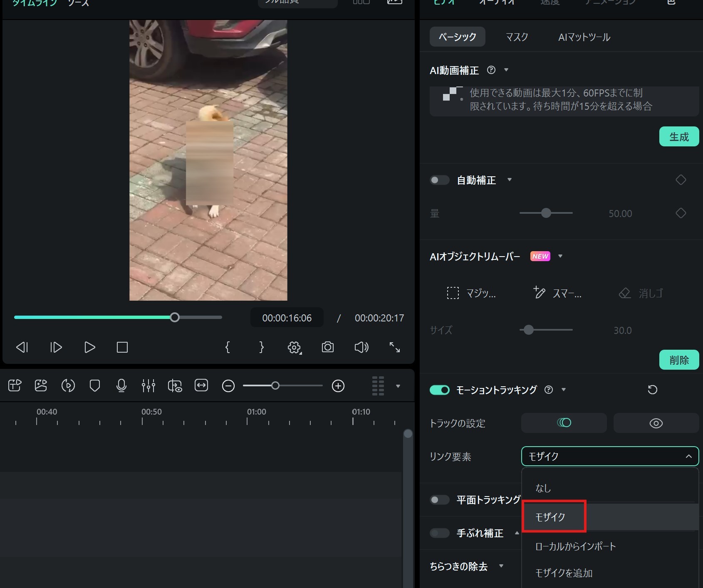Enable the 平面トラッキング switch
This screenshot has height=588, width=703.
440,499
